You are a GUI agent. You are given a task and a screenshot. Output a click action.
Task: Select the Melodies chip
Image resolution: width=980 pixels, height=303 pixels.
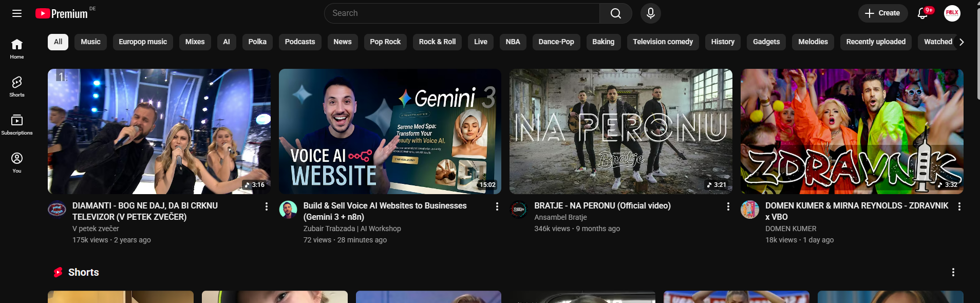click(813, 42)
